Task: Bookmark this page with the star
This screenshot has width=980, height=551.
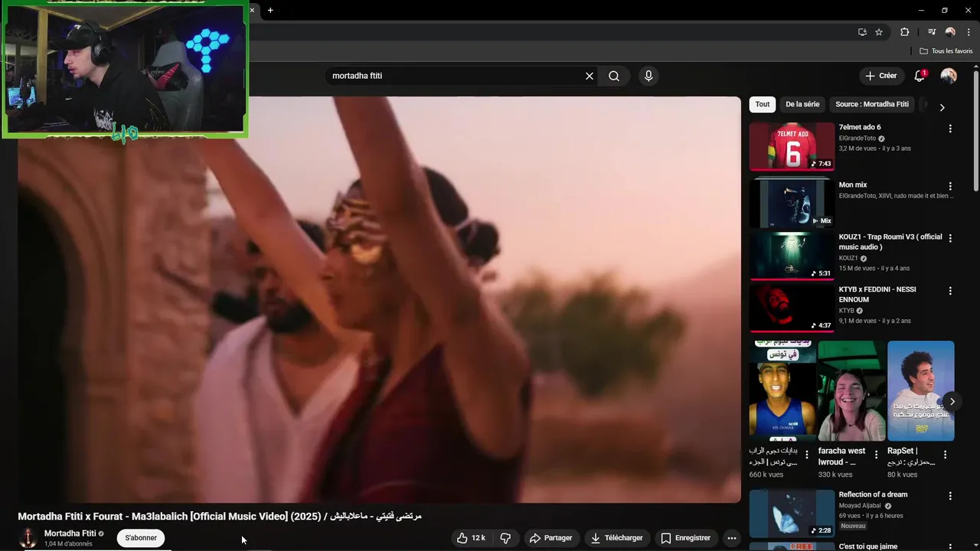Action: point(879,32)
